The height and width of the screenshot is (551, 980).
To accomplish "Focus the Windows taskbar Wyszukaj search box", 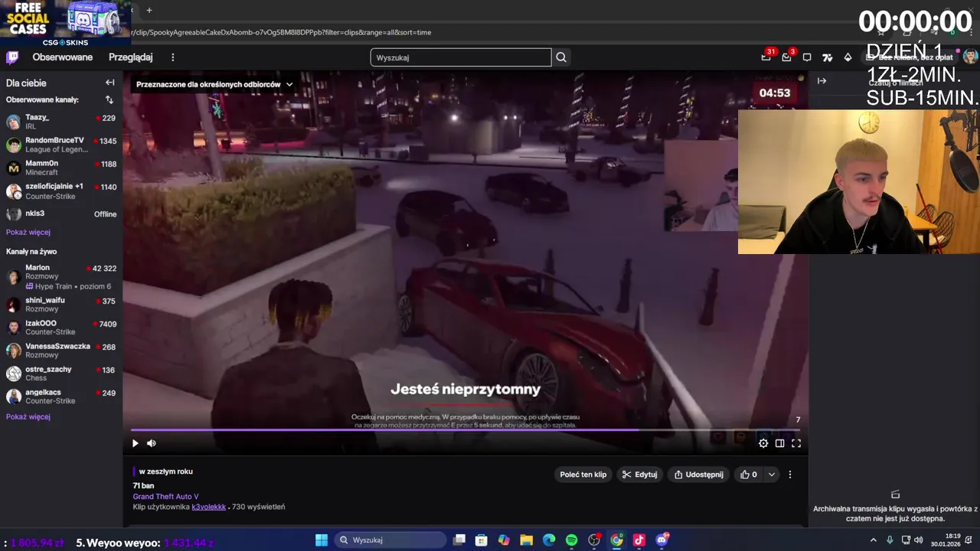I will (390, 540).
